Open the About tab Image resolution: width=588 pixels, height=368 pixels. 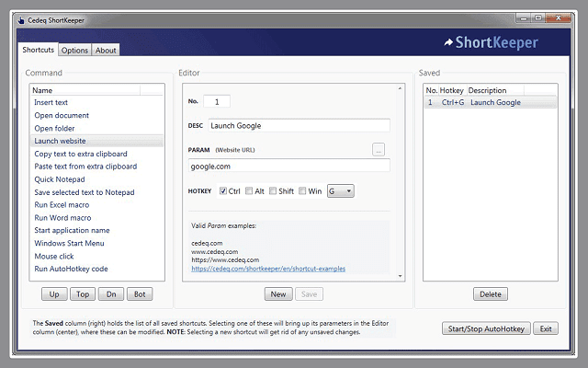[106, 51]
